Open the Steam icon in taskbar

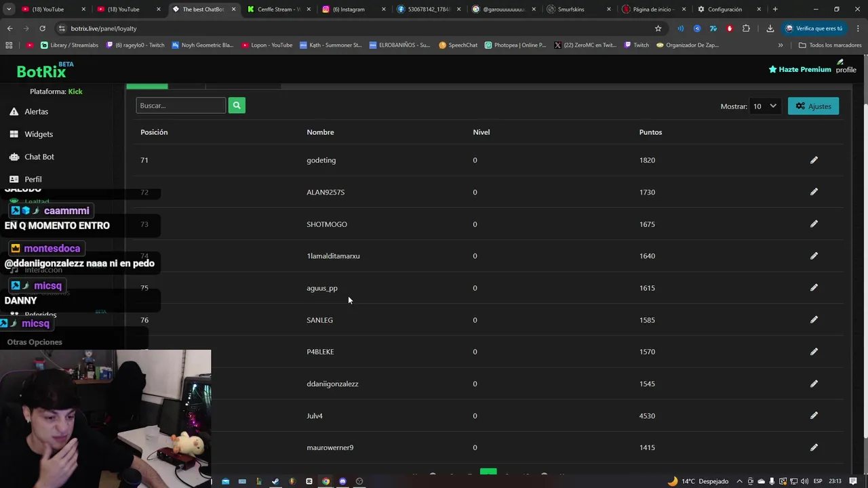(x=275, y=481)
